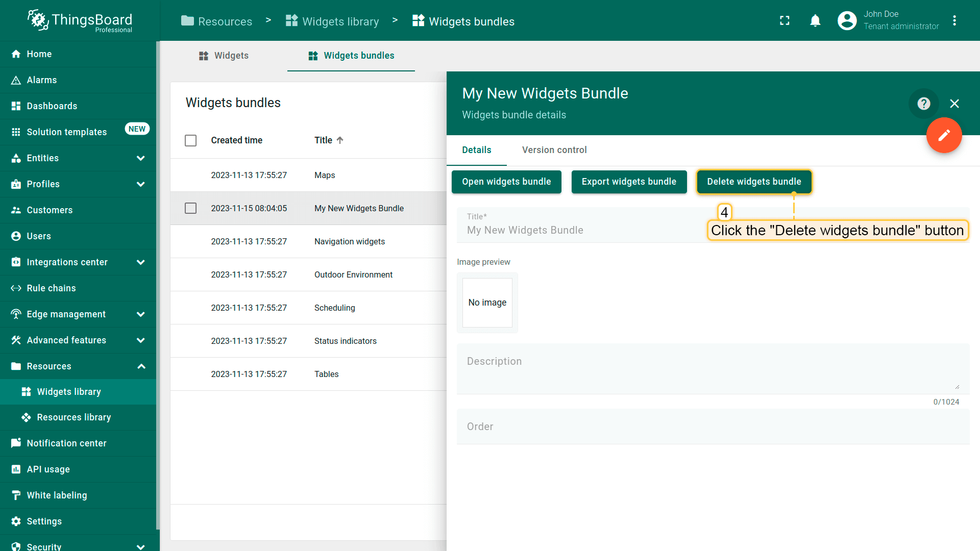Sort by Title column arrow

tap(340, 140)
